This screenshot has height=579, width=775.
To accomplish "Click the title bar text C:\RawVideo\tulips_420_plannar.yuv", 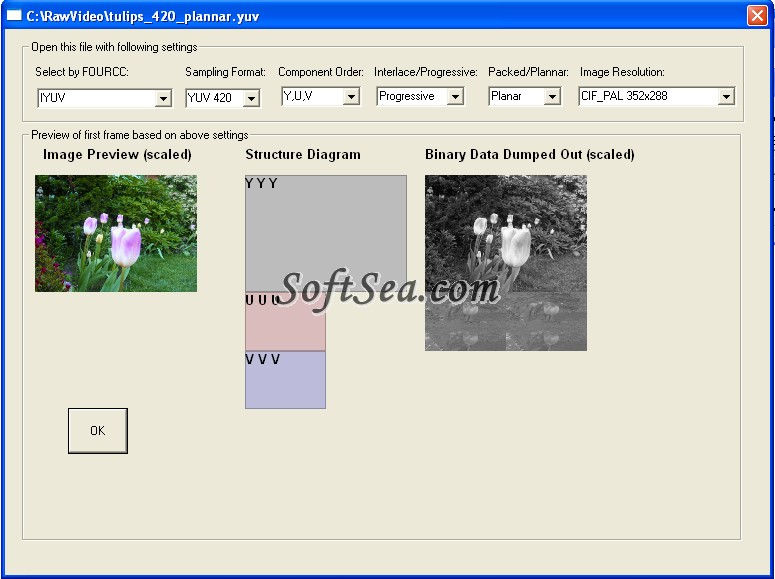I will pos(143,16).
